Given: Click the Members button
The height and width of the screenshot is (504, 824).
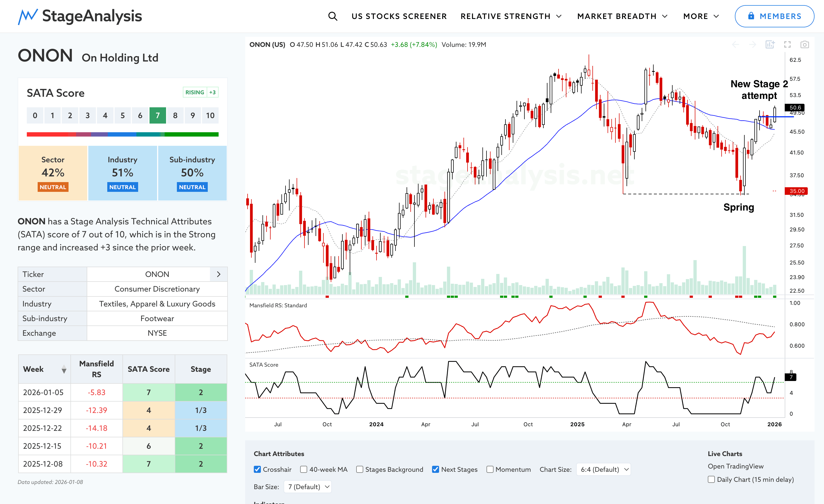Looking at the screenshot, I should 774,16.
